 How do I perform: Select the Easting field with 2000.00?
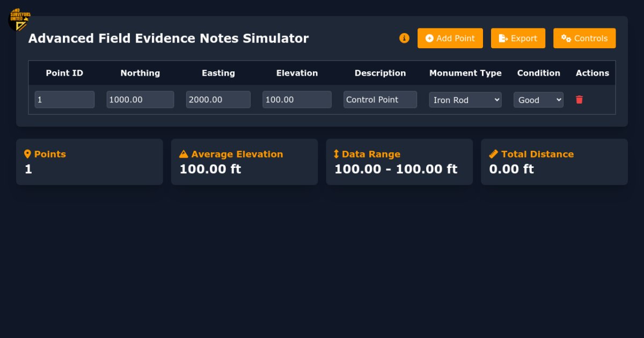click(218, 100)
